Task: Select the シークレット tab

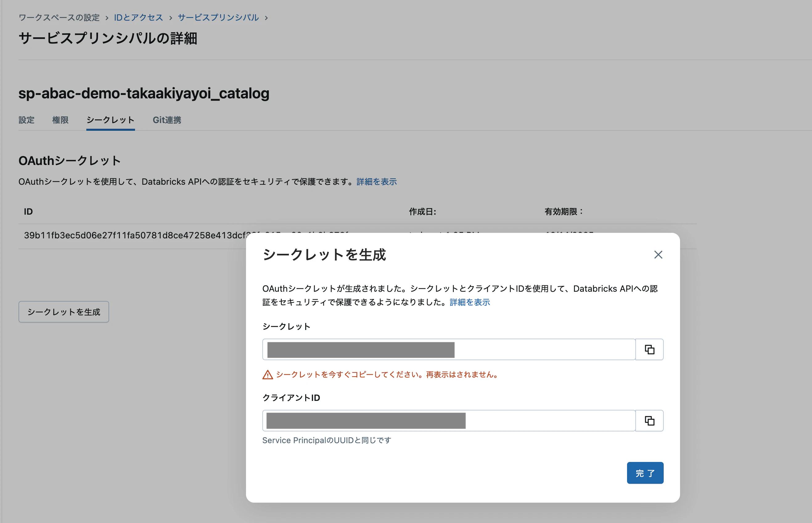Action: (x=110, y=120)
